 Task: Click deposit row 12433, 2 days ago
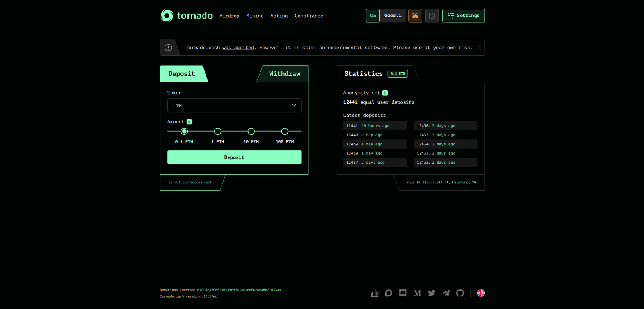tap(445, 154)
